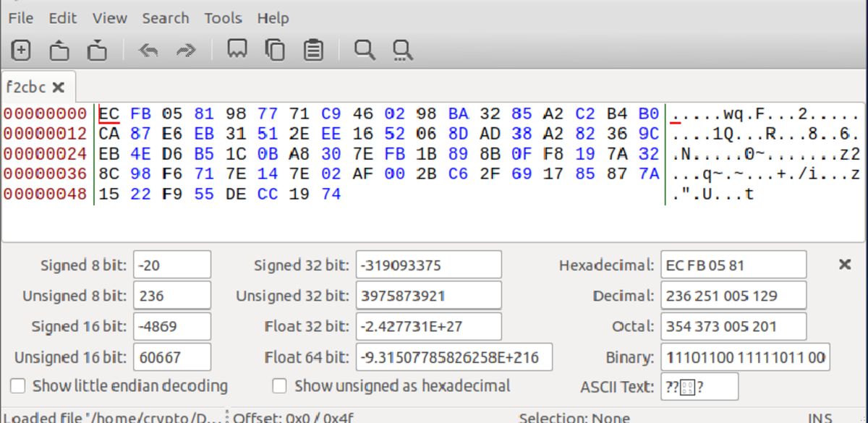868x423 pixels.
Task: Click the Binary value field
Action: tap(746, 357)
